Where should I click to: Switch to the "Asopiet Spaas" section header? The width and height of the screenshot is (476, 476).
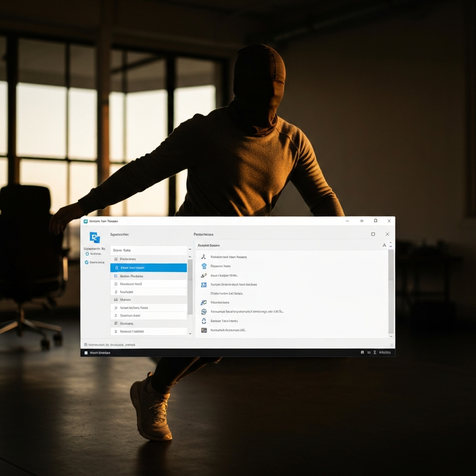pyautogui.click(x=208, y=245)
